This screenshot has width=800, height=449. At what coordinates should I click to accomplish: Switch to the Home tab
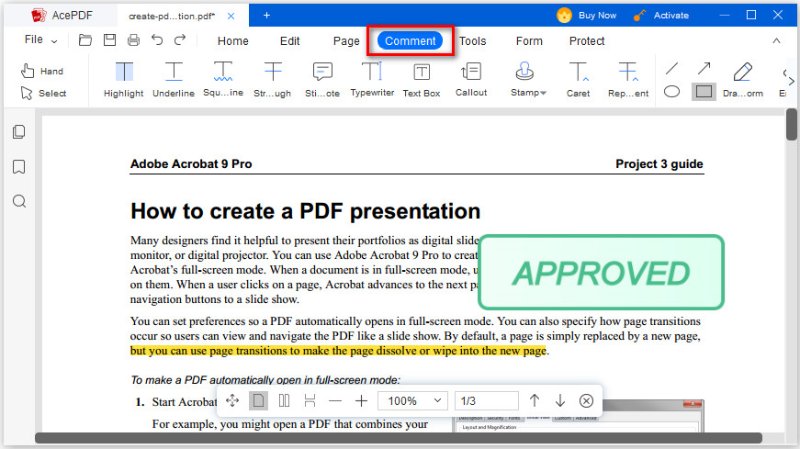click(233, 41)
